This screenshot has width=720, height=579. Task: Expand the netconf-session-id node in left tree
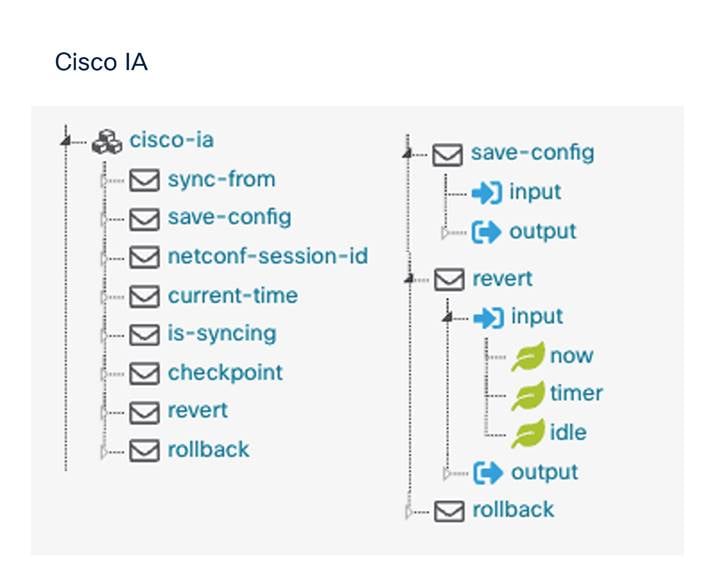click(104, 258)
